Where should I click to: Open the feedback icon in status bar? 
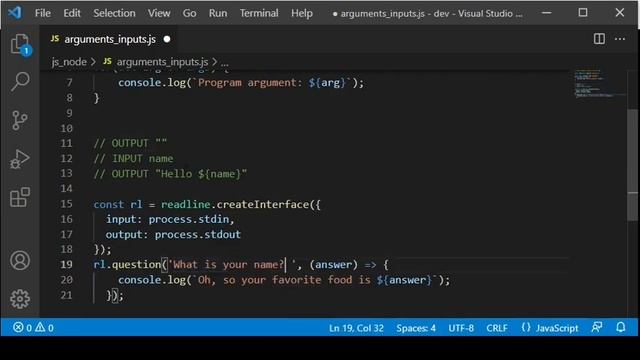[x=597, y=327]
